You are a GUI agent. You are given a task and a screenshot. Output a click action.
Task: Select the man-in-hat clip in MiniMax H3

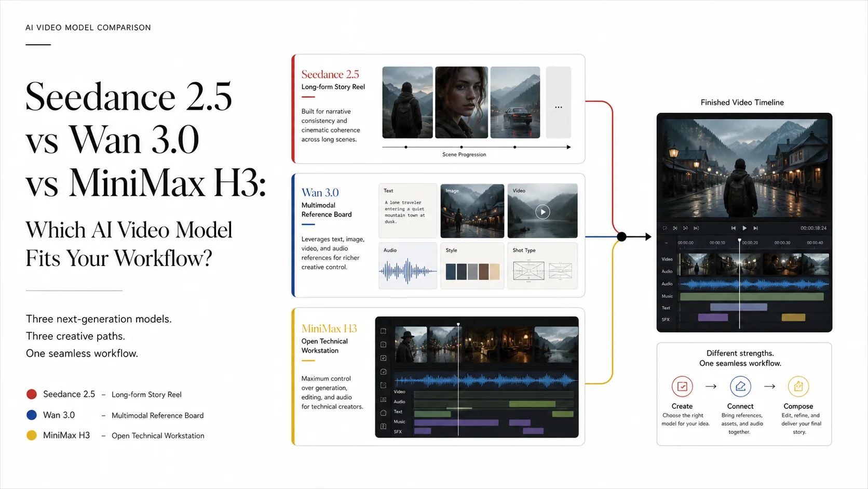[411, 345]
